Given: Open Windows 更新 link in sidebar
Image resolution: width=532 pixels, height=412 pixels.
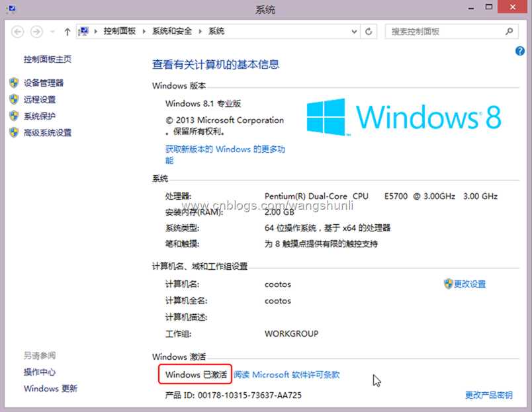Looking at the screenshot, I should pyautogui.click(x=50, y=388).
